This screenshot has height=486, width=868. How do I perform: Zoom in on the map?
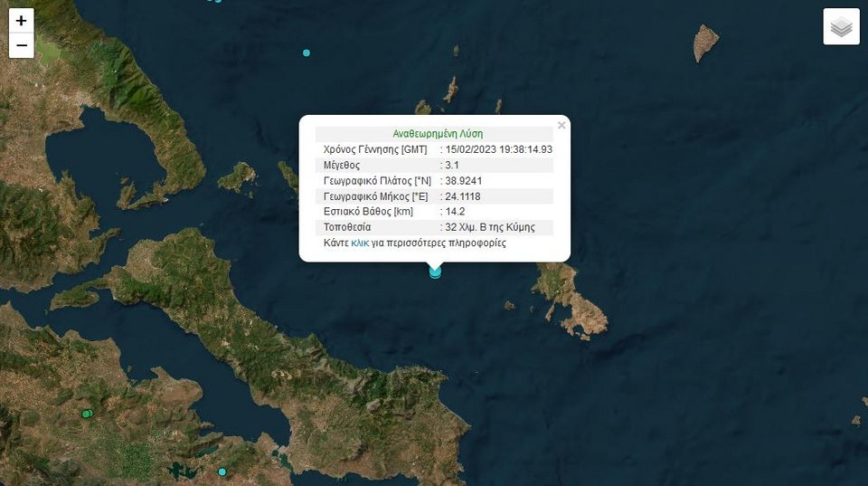[x=22, y=21]
